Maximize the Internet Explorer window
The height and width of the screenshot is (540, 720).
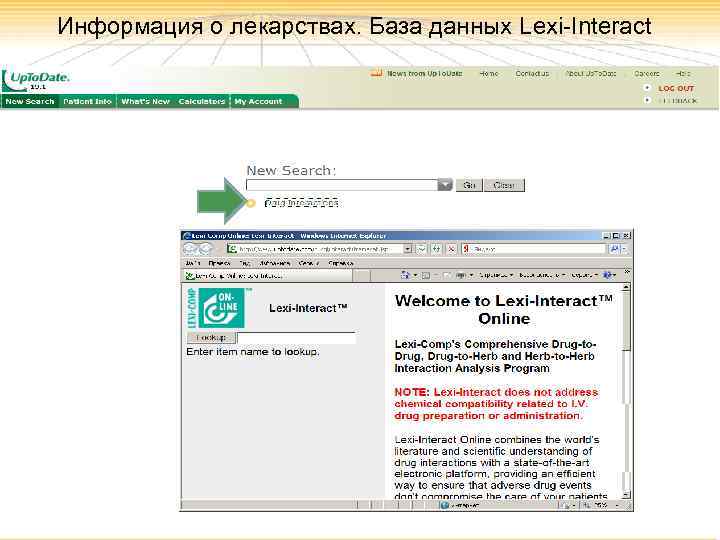pyautogui.click(x=617, y=236)
